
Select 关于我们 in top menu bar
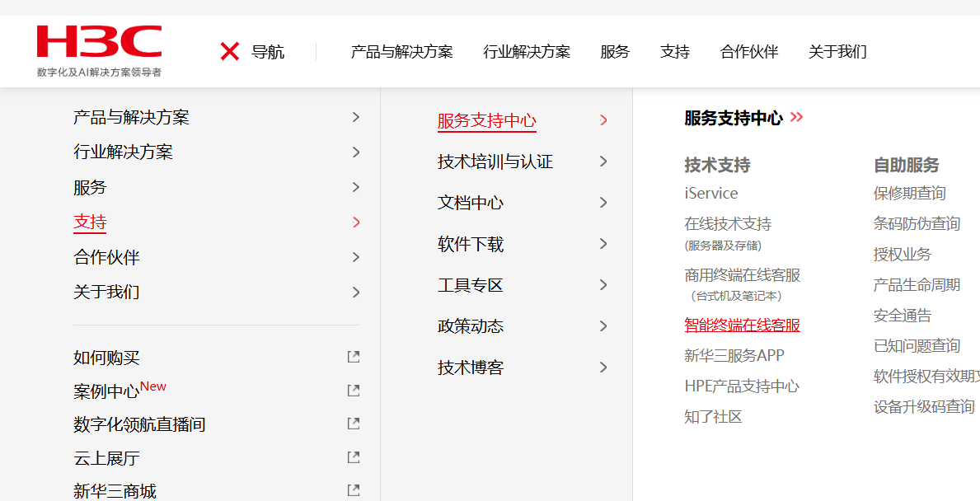coord(837,52)
